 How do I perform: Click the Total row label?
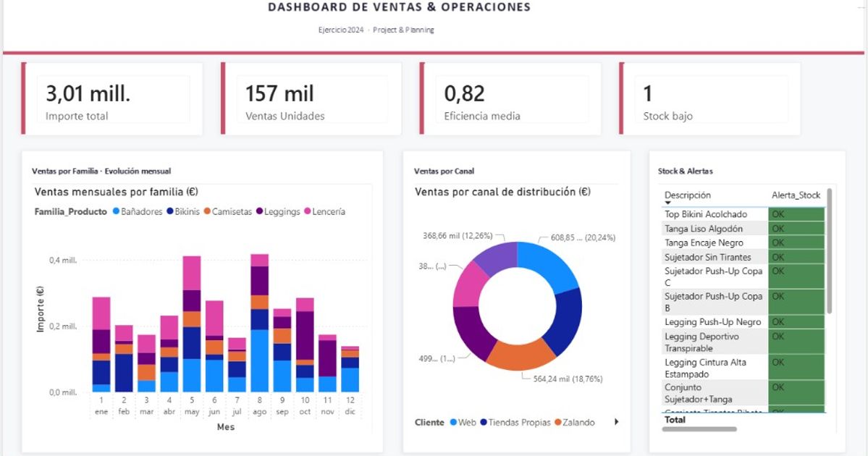675,420
